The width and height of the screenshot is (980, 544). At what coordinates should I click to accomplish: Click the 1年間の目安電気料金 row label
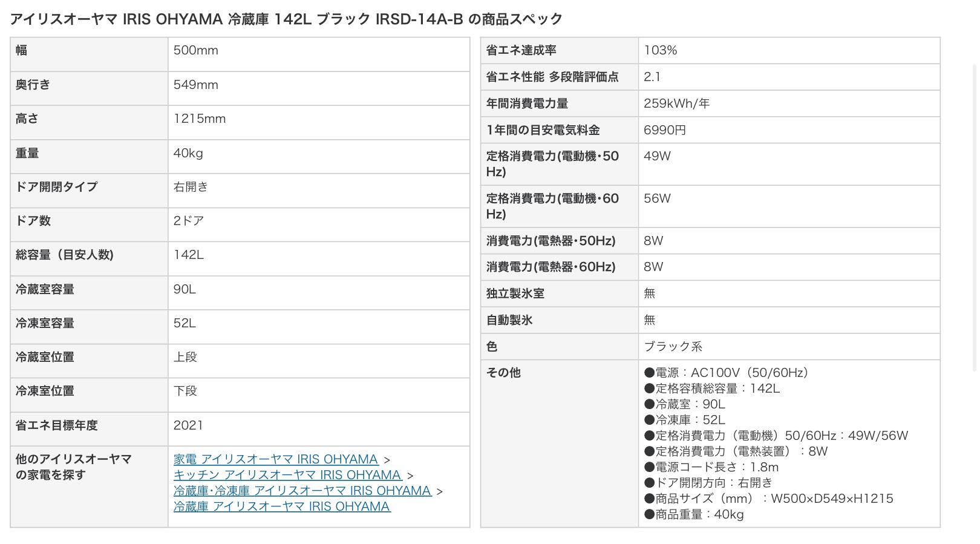543,130
